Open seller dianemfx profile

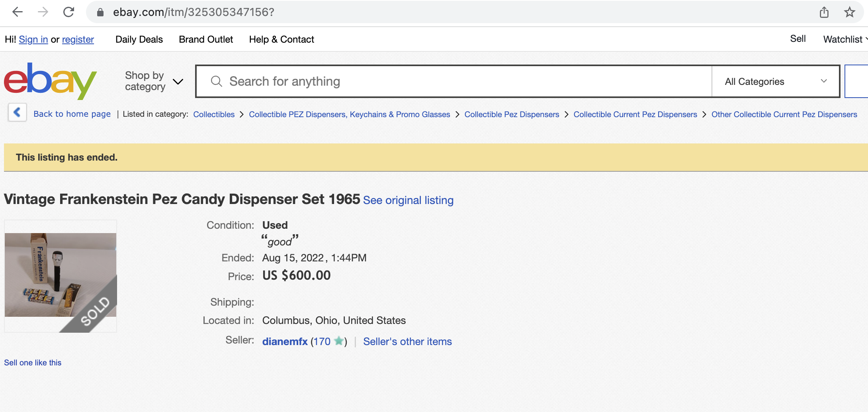point(285,341)
